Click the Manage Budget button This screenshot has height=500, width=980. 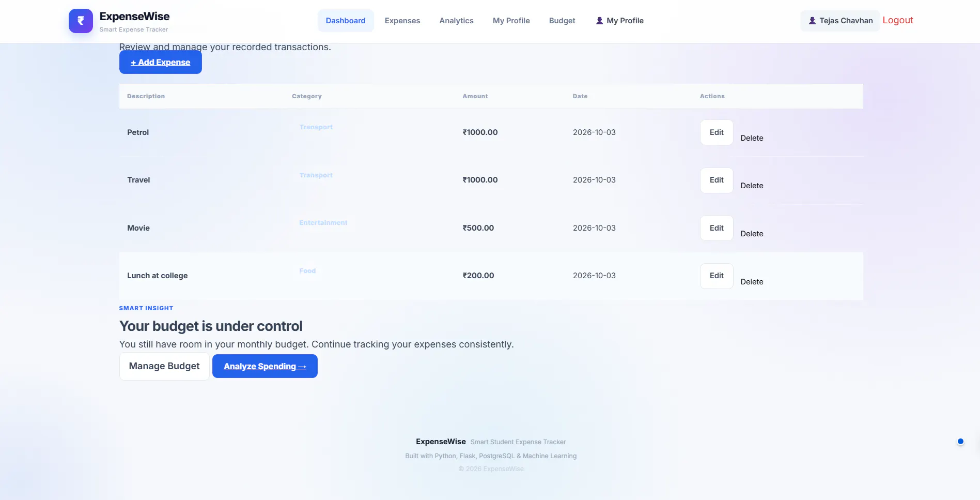click(x=164, y=366)
